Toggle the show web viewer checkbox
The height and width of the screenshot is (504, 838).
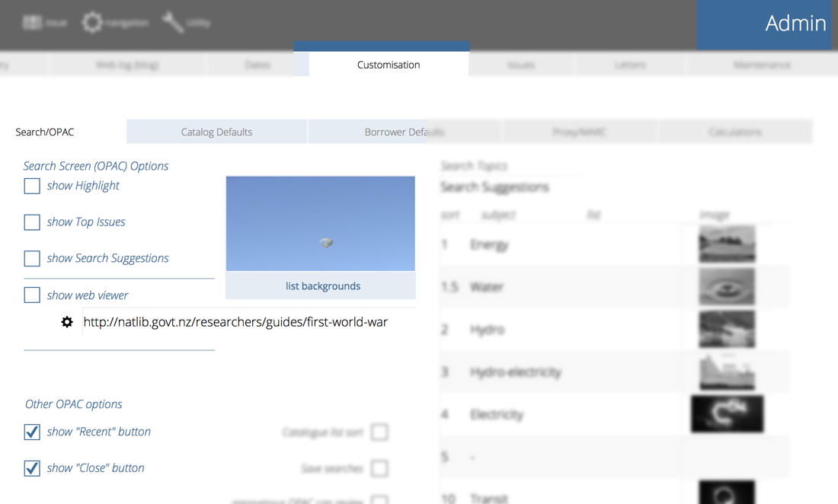pyautogui.click(x=32, y=295)
